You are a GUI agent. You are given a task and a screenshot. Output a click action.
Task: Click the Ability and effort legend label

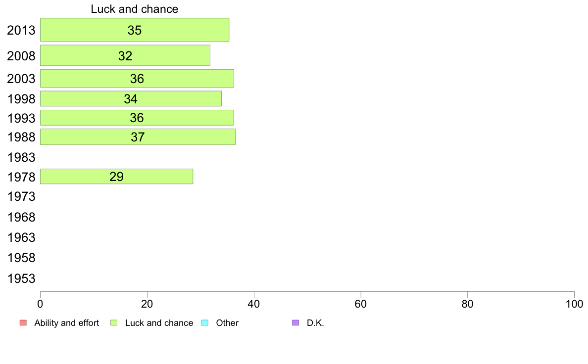(x=67, y=323)
